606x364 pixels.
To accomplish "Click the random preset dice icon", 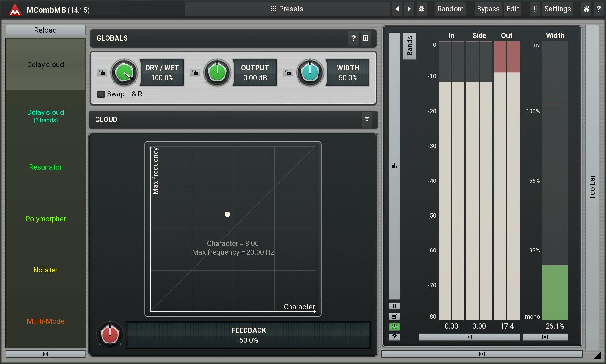I will tap(421, 9).
